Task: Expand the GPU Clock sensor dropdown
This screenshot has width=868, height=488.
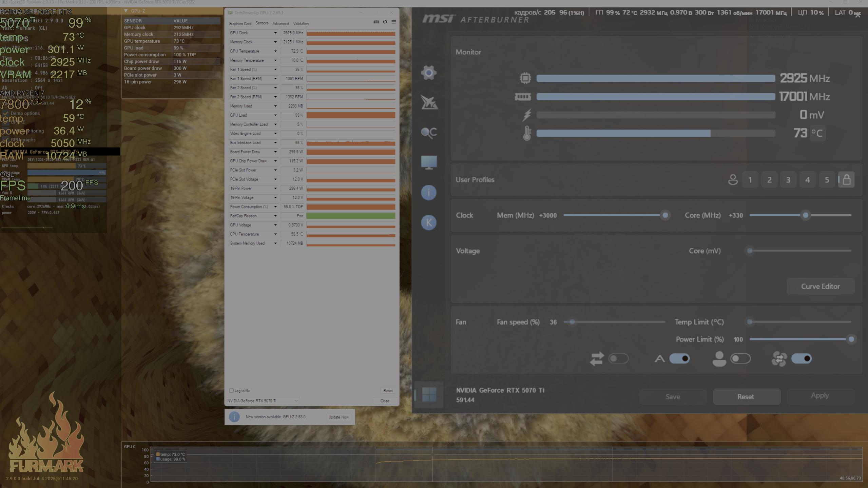Action: point(275,33)
